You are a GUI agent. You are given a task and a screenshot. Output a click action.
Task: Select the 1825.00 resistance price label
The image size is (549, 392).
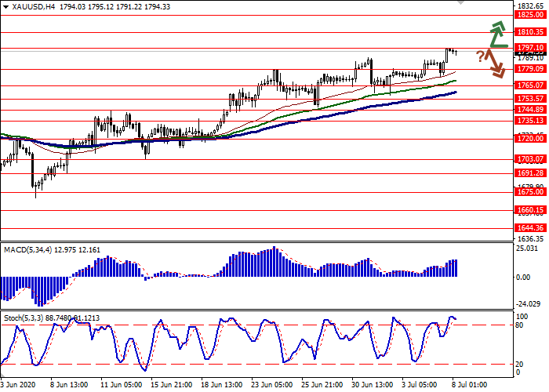pyautogui.click(x=530, y=14)
